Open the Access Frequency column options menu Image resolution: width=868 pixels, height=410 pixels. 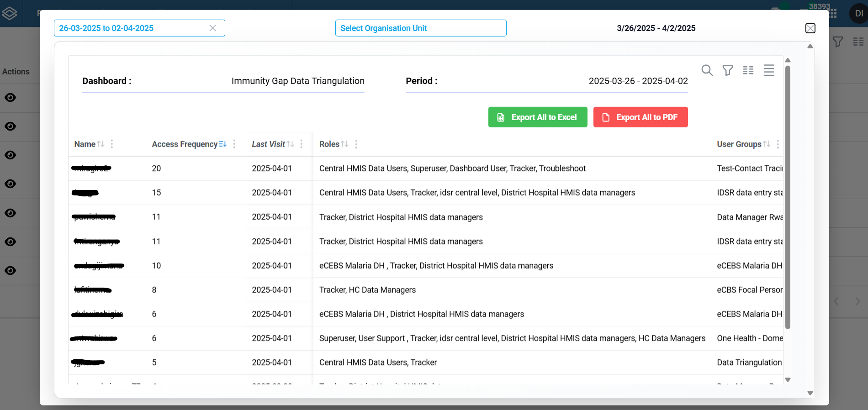(x=234, y=144)
